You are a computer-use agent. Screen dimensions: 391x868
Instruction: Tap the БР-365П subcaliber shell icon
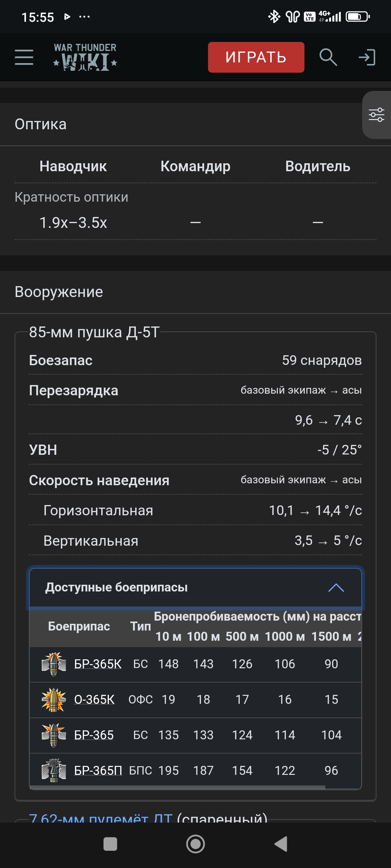pyautogui.click(x=54, y=770)
